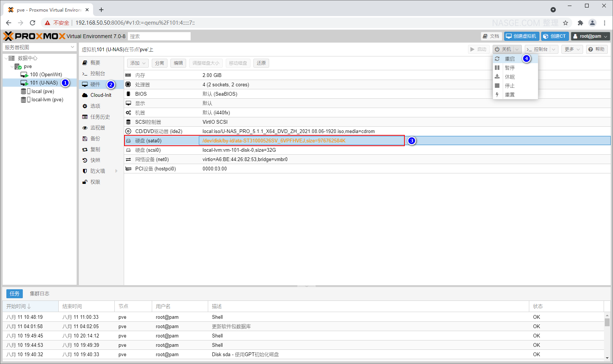This screenshot has width=613, height=364.
Task: Click 创建虚拟机 create VM button
Action: (x=522, y=36)
